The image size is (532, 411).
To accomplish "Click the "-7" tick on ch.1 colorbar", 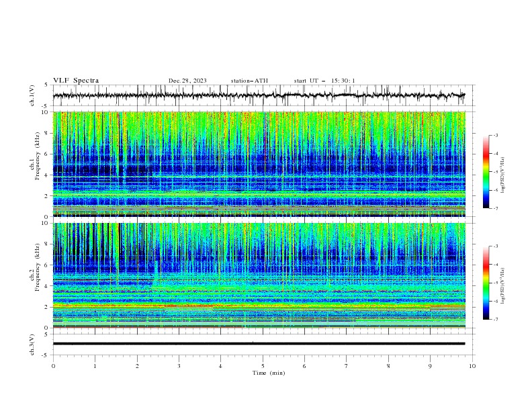I will (496, 208).
